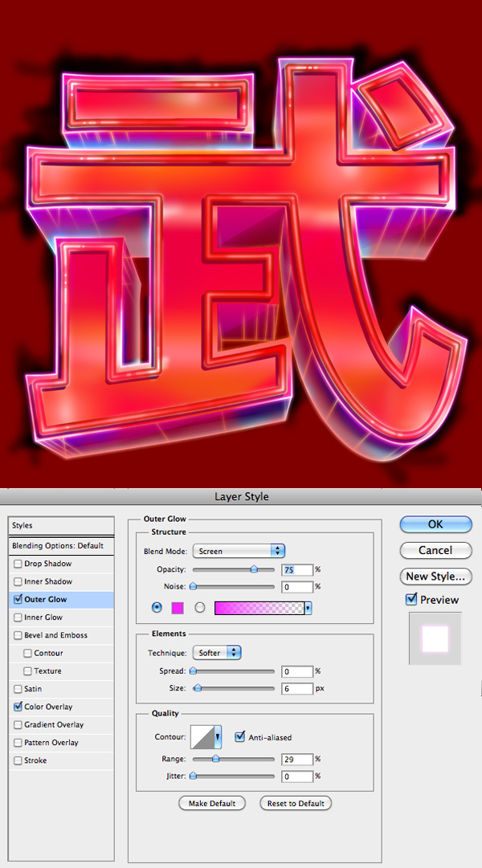
Task: Tick the Contour sub-option checkbox
Action: coord(27,654)
